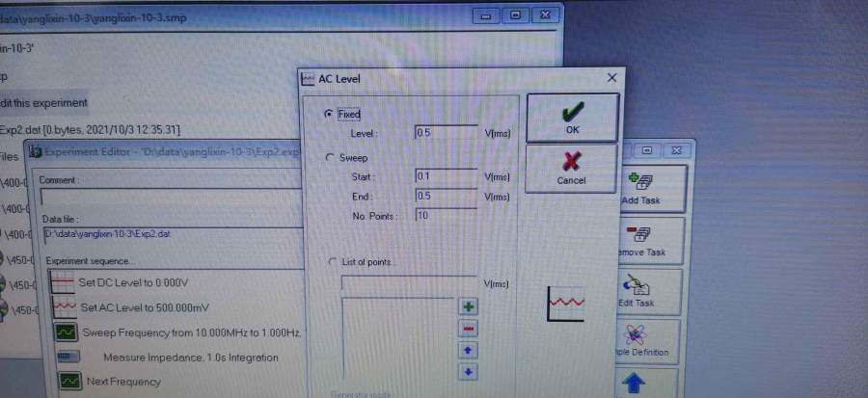Move point up with the up arrow icon
868x398 pixels.
[469, 351]
